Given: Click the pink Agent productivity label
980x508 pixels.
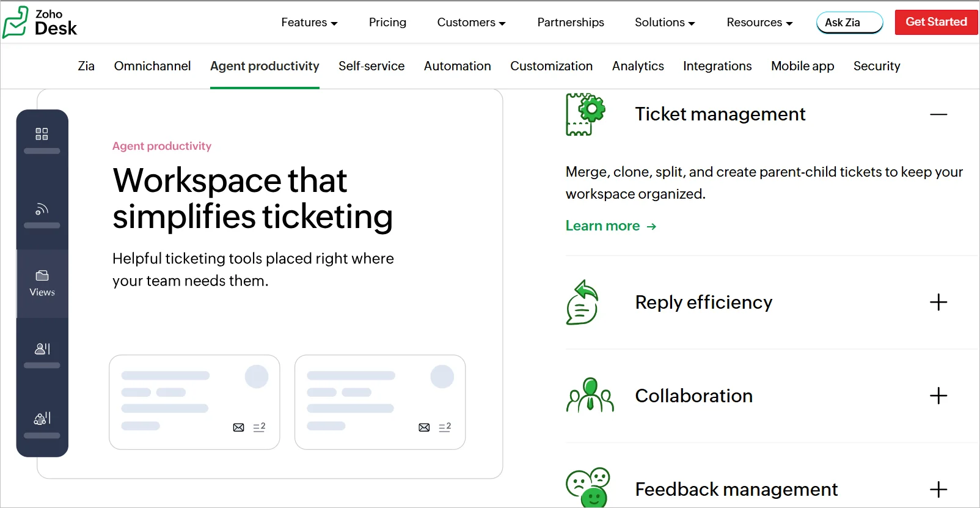Looking at the screenshot, I should [162, 146].
